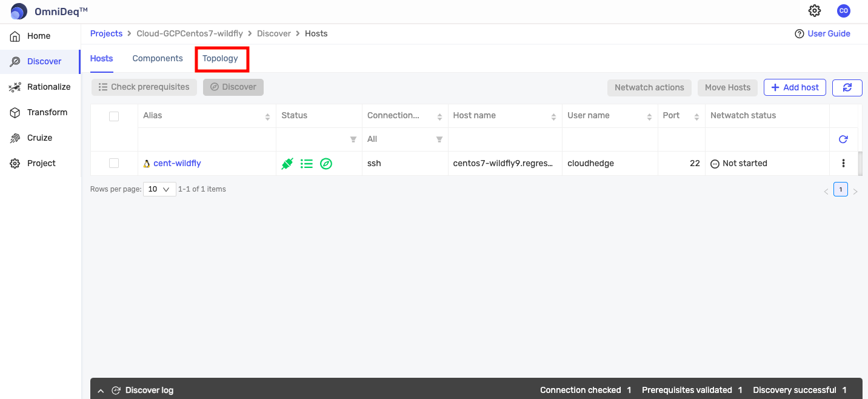The height and width of the screenshot is (399, 868).
Task: Click the green connection plug status icon
Action: coord(287,164)
